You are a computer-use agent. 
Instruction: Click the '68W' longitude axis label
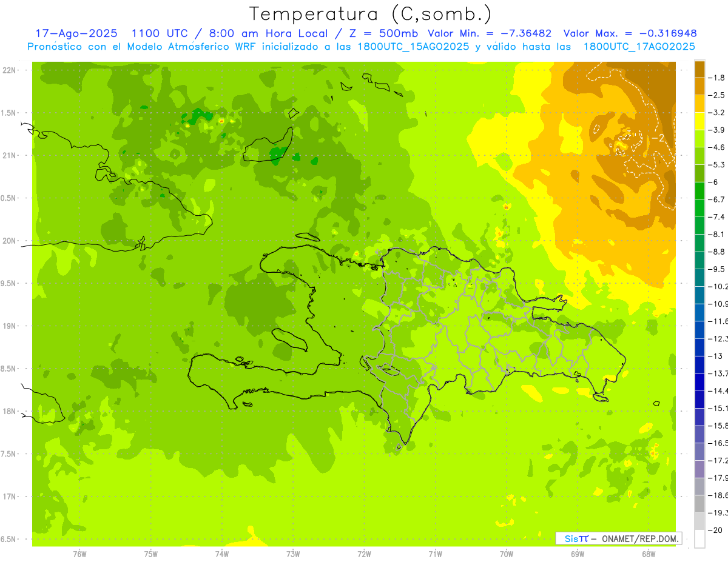tap(649, 554)
